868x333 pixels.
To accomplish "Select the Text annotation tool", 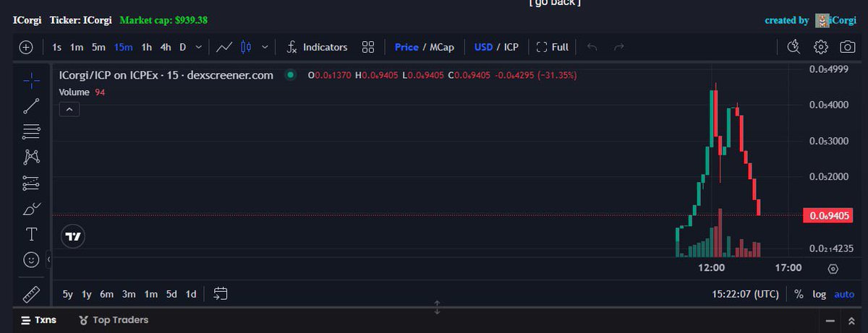I will 31,234.
